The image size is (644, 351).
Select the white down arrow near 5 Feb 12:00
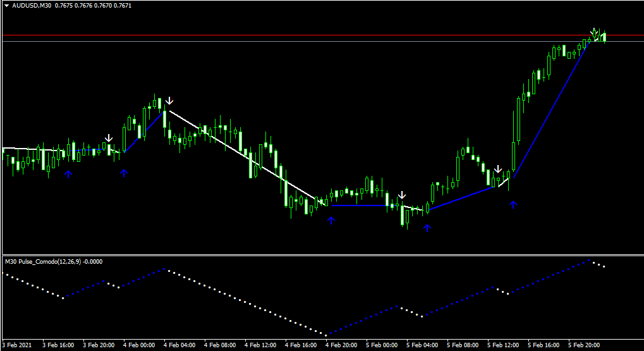(498, 169)
